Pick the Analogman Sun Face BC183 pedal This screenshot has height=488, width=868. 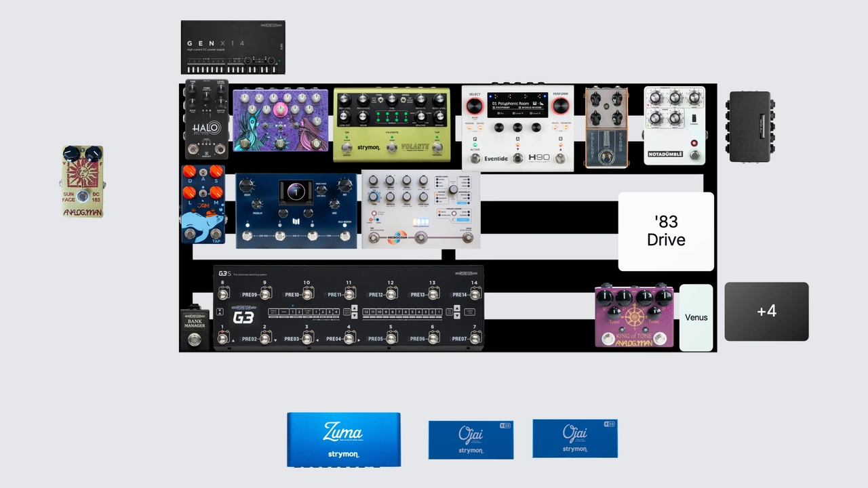tap(83, 181)
